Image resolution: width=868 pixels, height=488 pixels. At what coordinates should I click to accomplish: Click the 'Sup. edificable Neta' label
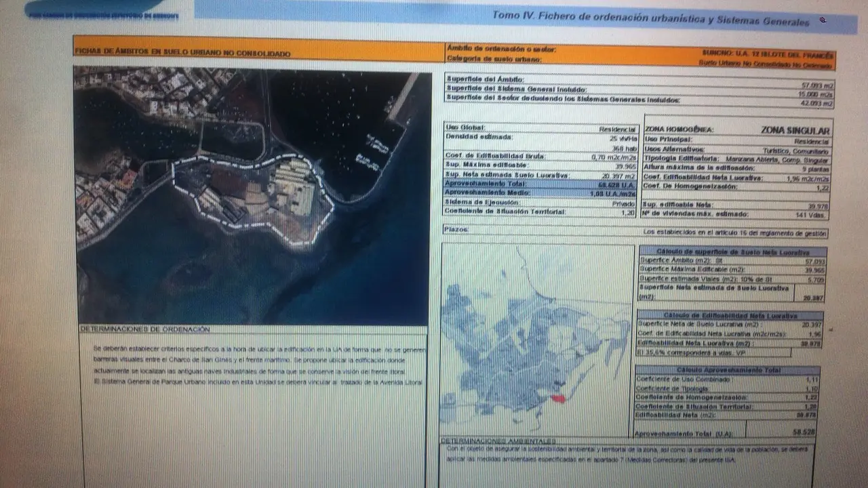[677, 205]
